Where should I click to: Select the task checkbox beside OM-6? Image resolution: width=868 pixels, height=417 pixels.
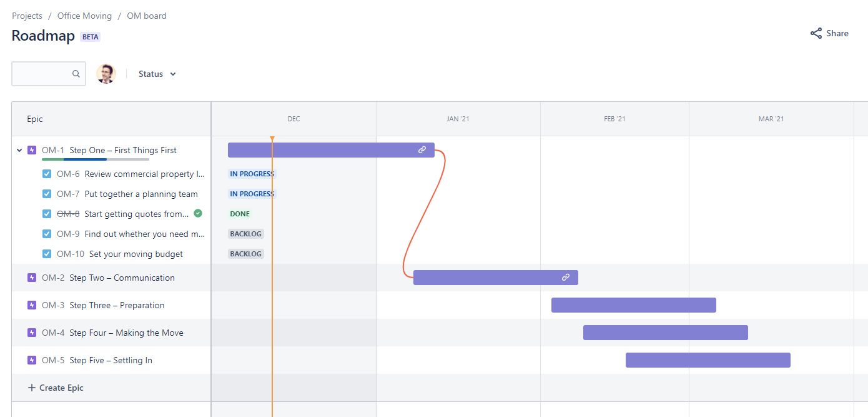tap(46, 173)
